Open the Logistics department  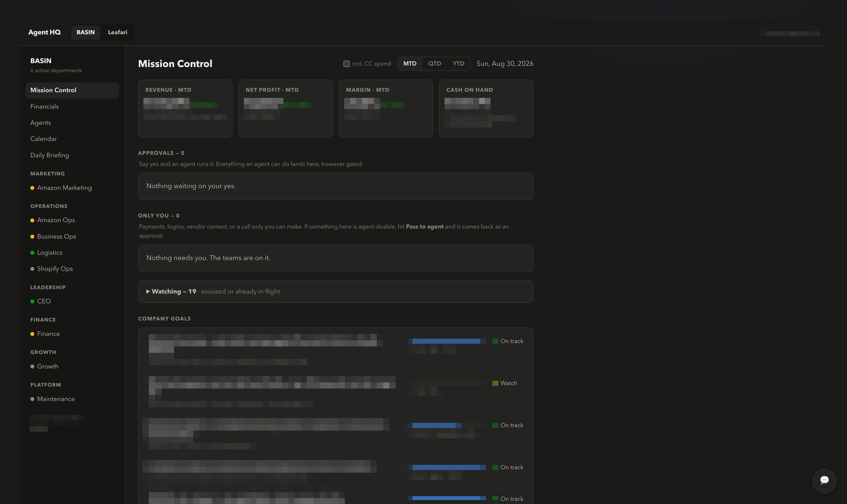72,253
